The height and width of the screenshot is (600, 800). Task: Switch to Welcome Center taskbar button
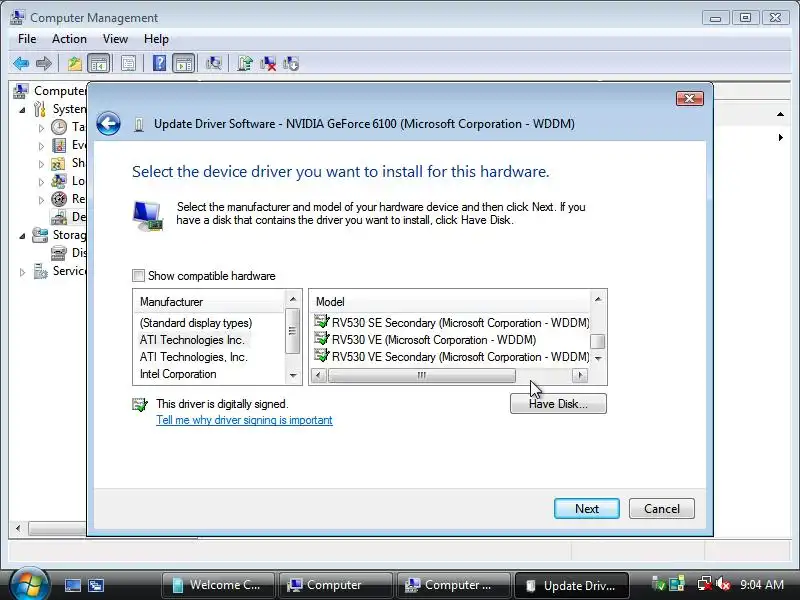pos(218,585)
